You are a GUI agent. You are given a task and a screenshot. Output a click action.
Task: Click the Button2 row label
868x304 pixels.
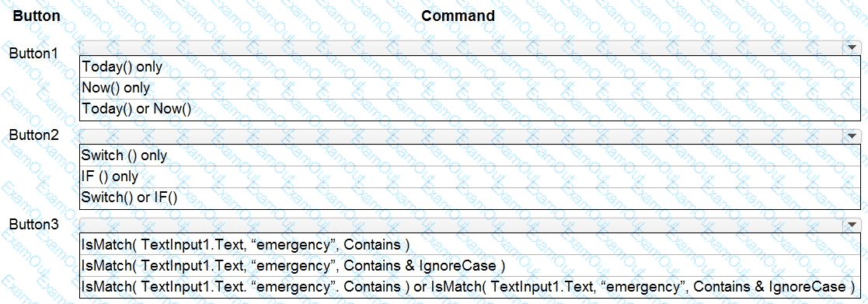pos(33,135)
